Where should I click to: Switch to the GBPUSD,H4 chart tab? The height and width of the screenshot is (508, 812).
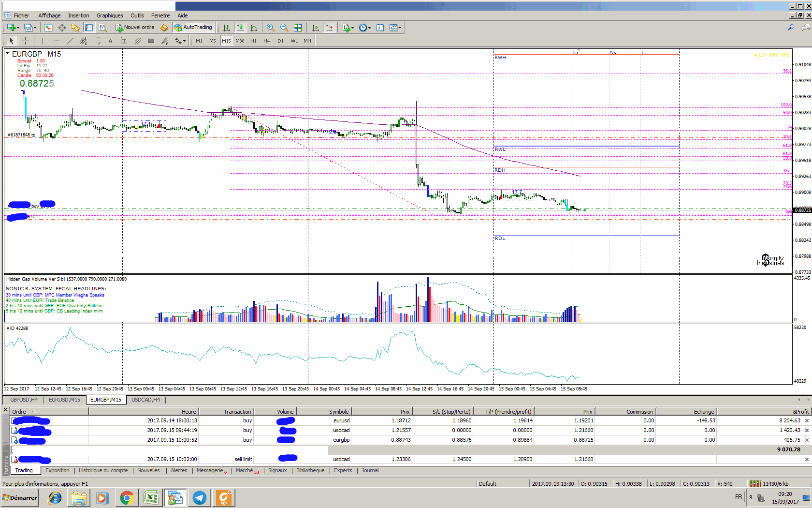click(x=24, y=400)
